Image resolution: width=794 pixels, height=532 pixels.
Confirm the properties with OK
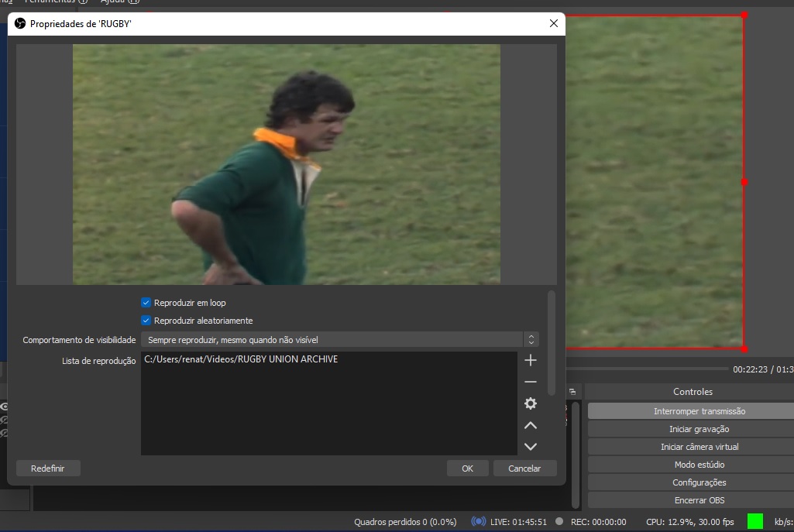pos(467,469)
